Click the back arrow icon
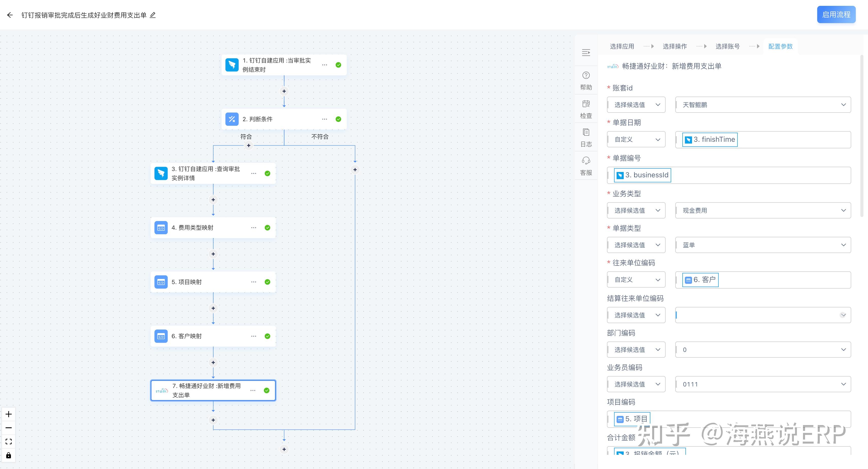This screenshot has width=868, height=469. (10, 15)
